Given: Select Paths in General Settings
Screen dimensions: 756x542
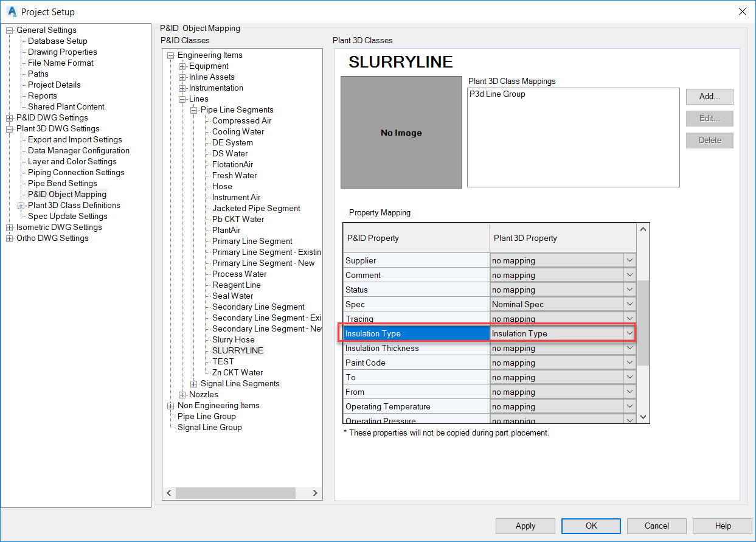Looking at the screenshot, I should (x=38, y=74).
